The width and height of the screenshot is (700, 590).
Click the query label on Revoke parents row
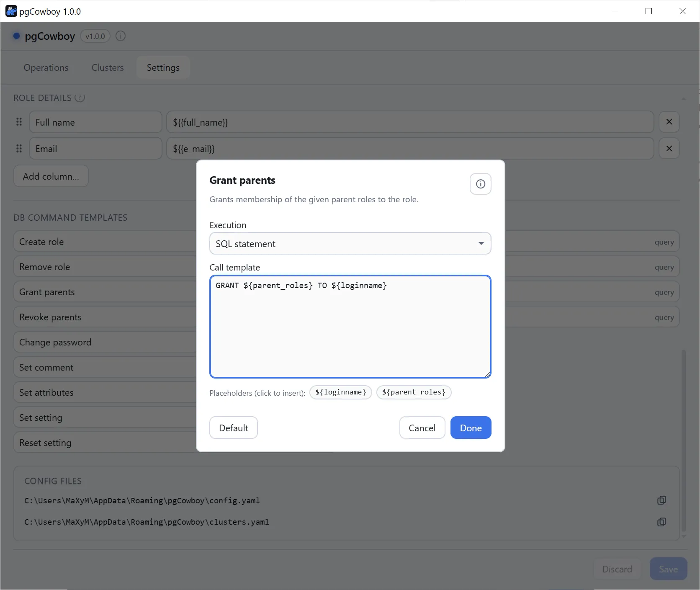(664, 317)
